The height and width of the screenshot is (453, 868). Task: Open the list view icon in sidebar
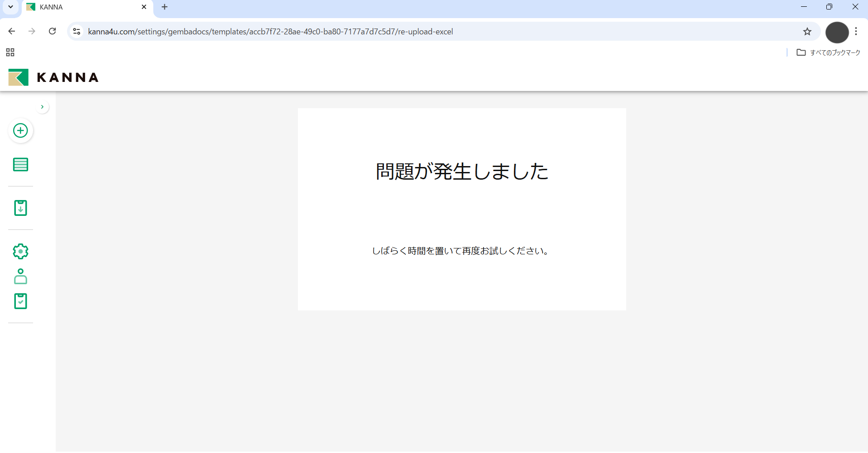(x=20, y=165)
